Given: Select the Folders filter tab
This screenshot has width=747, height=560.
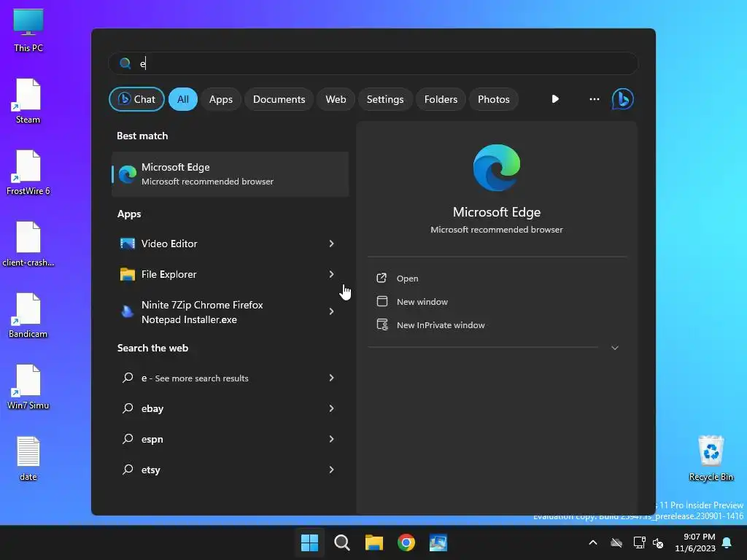Looking at the screenshot, I should (x=441, y=99).
